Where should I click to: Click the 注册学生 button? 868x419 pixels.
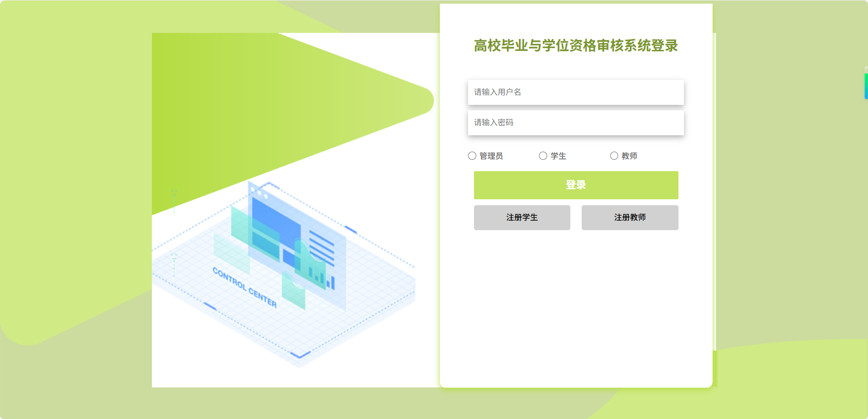click(522, 217)
